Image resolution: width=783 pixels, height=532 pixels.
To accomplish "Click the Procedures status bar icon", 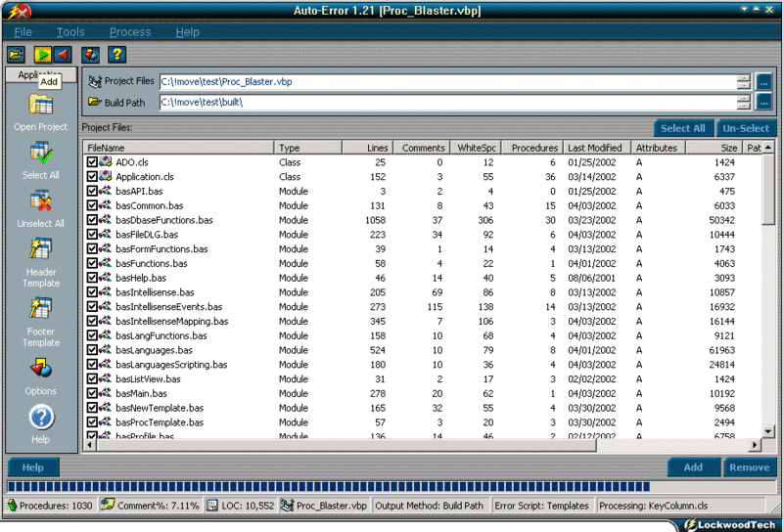I will point(13,505).
